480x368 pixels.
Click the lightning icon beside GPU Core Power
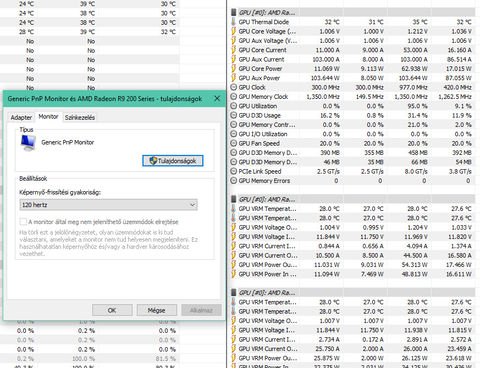(233, 69)
